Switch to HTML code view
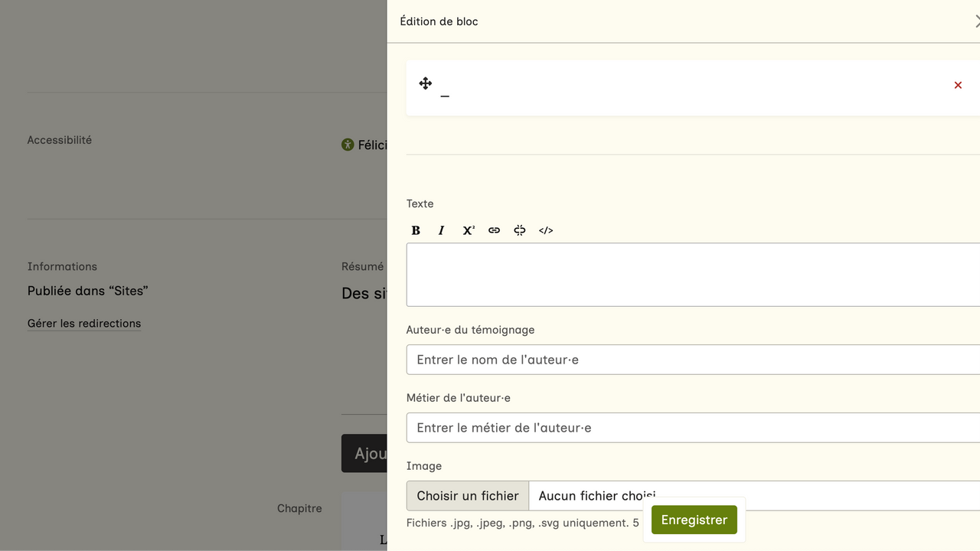 (546, 230)
